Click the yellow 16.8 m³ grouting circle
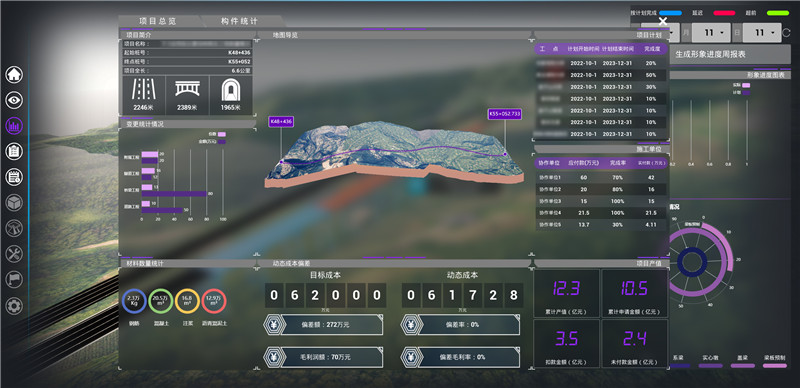This screenshot has width=800, height=388. pyautogui.click(x=187, y=301)
